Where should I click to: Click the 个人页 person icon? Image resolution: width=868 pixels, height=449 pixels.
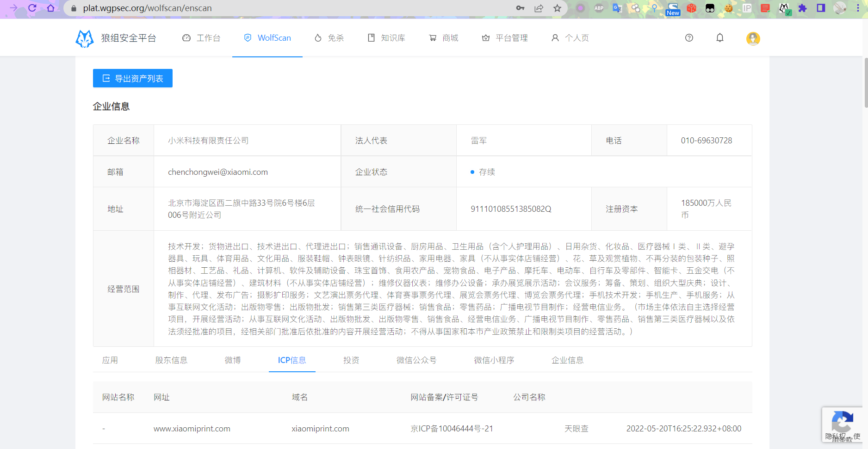(555, 37)
